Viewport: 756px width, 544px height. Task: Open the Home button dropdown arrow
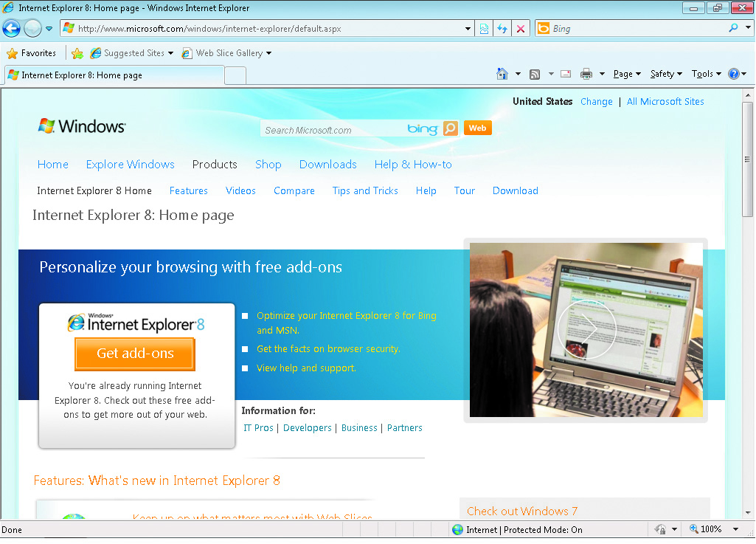tap(518, 74)
